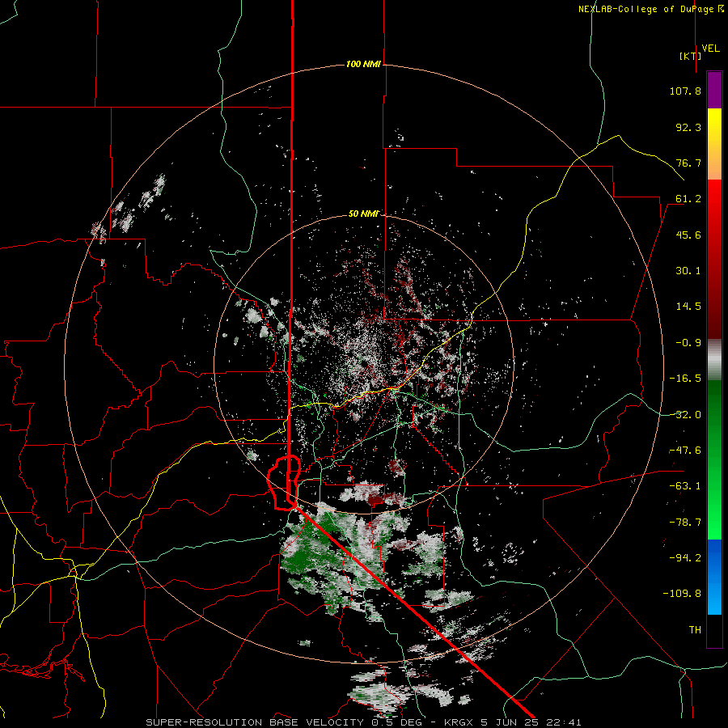Click the Super-Resolution Base Velocity caption
Screen dimensions: 728x728
[363, 722]
